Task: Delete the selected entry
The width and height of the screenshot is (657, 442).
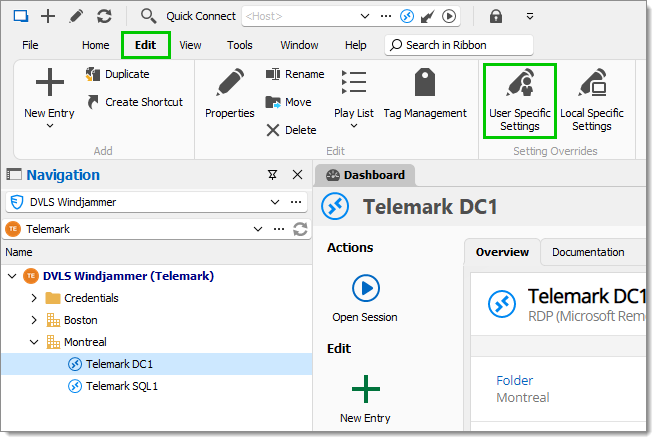Action: click(x=291, y=130)
